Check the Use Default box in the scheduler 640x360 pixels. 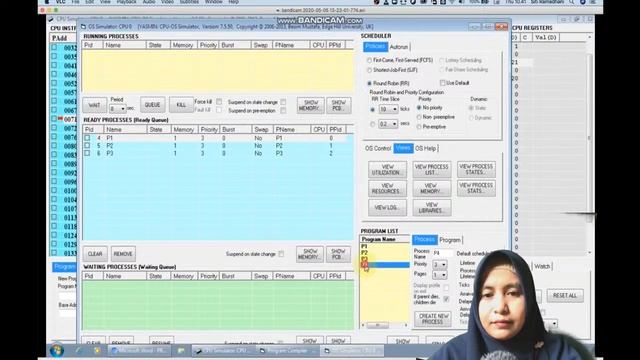pyautogui.click(x=442, y=83)
